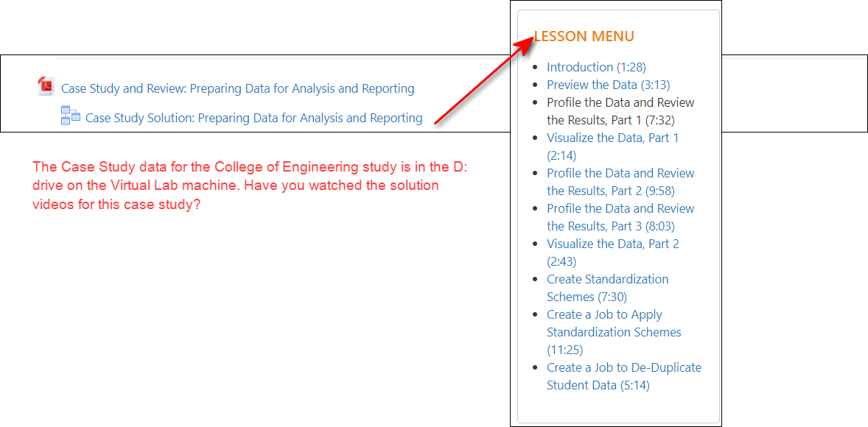Click the slides icon beside Case Study Solution
Viewport: 868px width, 427px height.
coord(71,115)
